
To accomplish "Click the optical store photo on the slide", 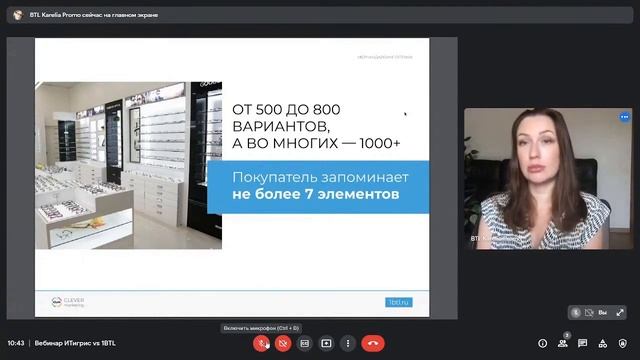I will point(128,165).
